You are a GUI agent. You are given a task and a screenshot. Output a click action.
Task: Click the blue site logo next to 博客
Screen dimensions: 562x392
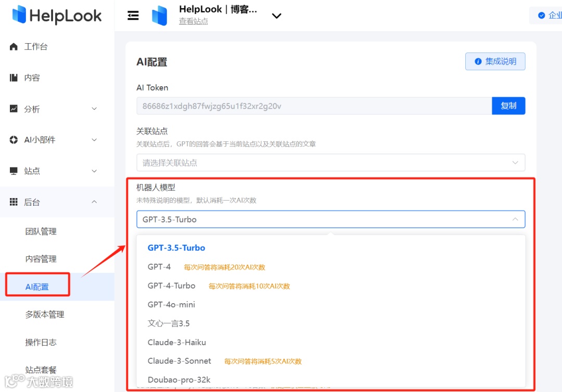(160, 16)
